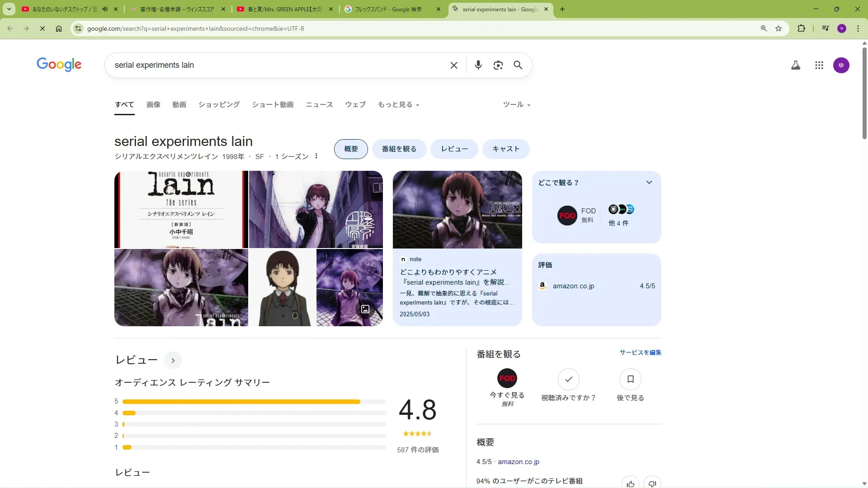Open the もっと見る dropdown
This screenshot has width=868, height=488.
pos(398,105)
